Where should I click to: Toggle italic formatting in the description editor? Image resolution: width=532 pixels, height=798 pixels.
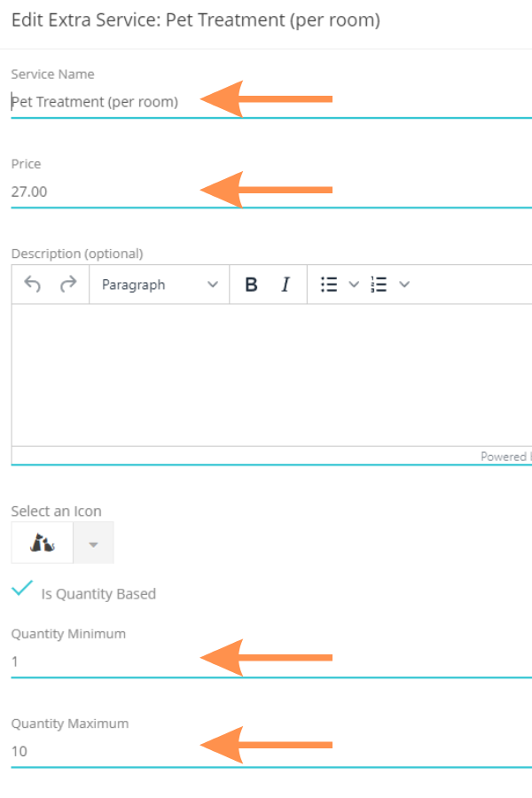(286, 285)
